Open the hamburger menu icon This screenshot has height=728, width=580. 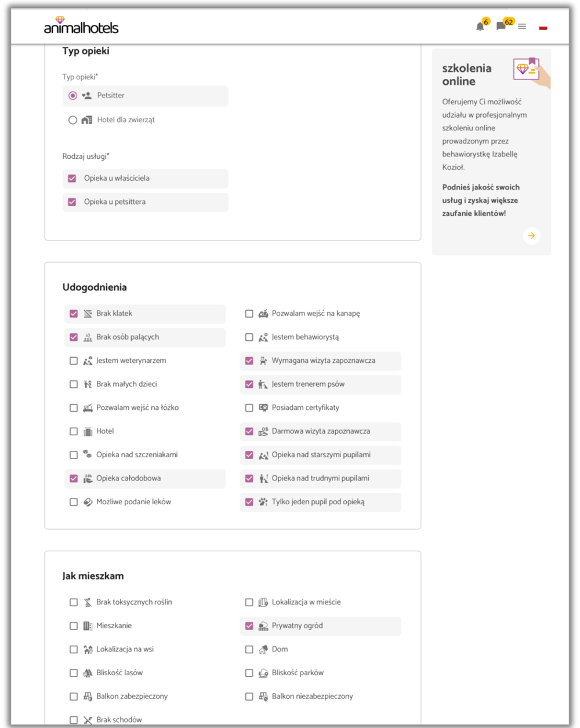pyautogui.click(x=522, y=27)
